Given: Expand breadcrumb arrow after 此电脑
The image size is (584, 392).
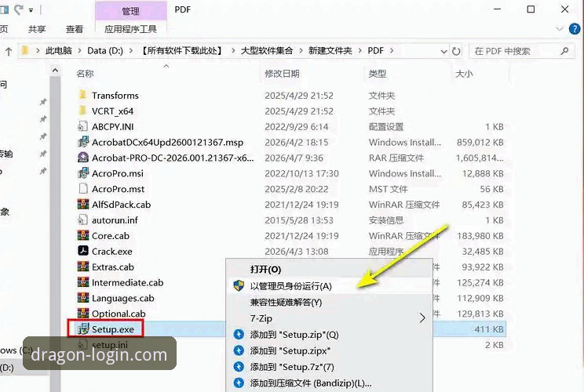Looking at the screenshot, I should tap(80, 51).
